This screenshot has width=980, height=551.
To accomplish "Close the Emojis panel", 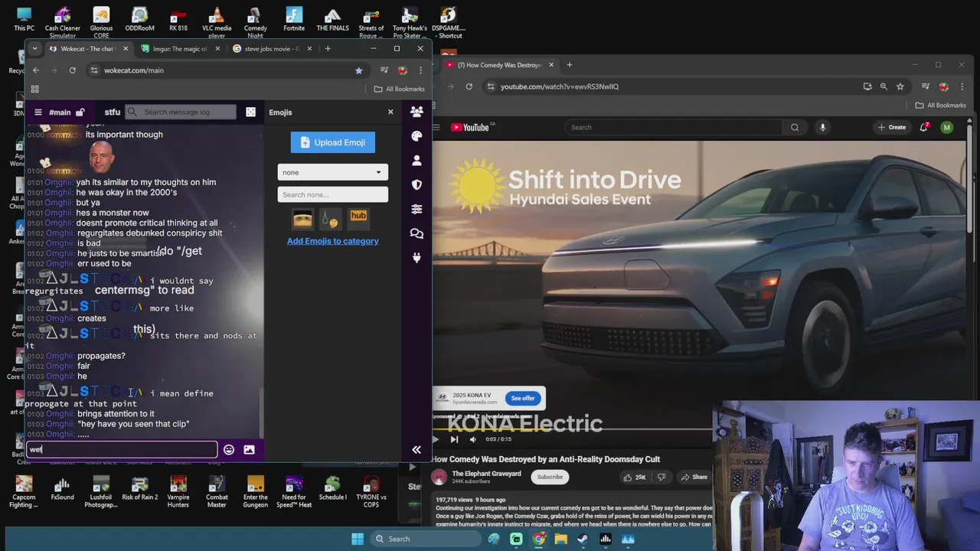I will [x=390, y=112].
